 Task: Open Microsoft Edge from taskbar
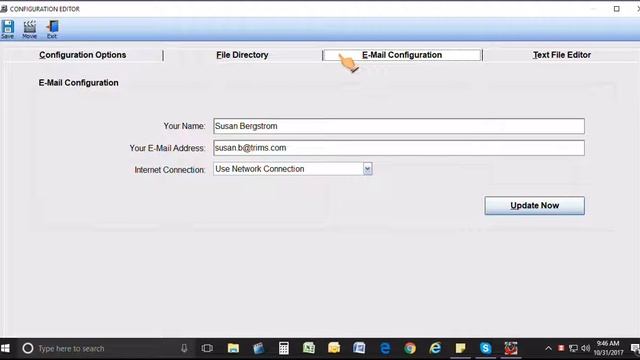384,348
